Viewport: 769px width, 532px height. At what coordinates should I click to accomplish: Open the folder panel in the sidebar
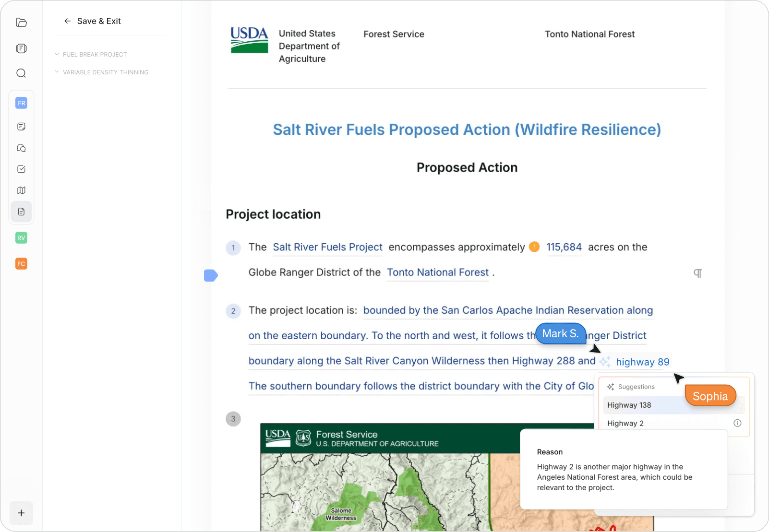coord(21,23)
